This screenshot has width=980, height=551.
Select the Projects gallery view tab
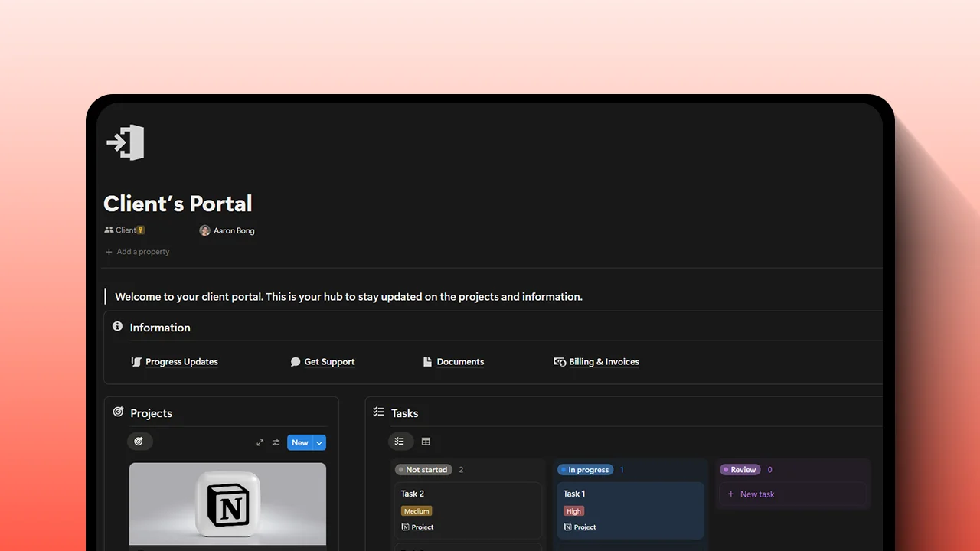[x=139, y=442]
